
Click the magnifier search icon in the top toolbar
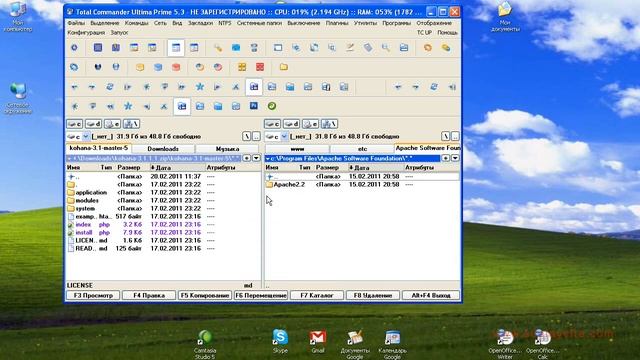386,48
